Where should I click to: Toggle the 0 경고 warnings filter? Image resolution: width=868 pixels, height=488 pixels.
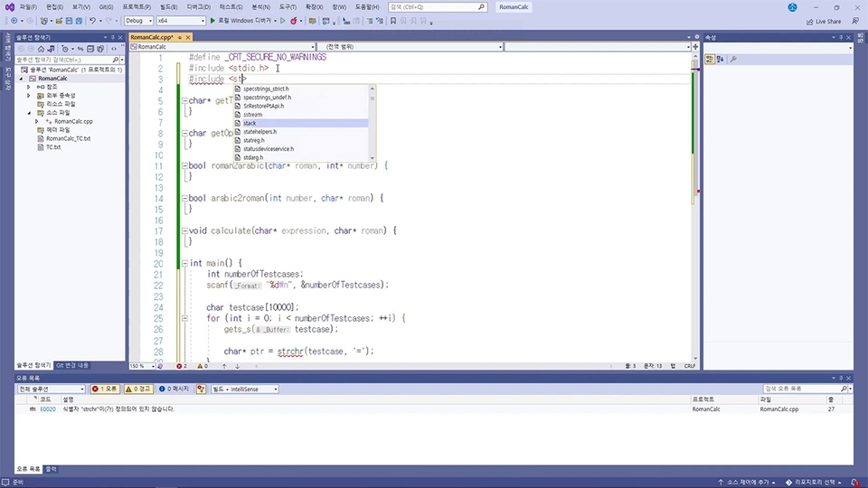point(137,389)
